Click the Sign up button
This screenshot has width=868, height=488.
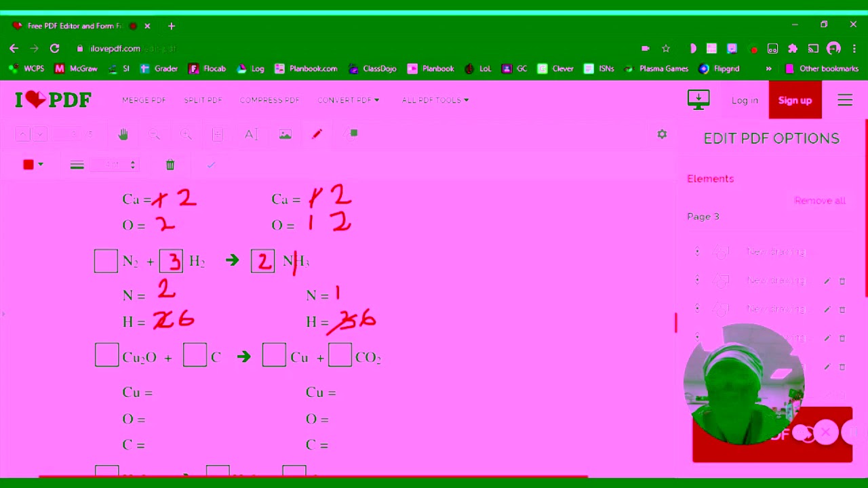pos(795,100)
